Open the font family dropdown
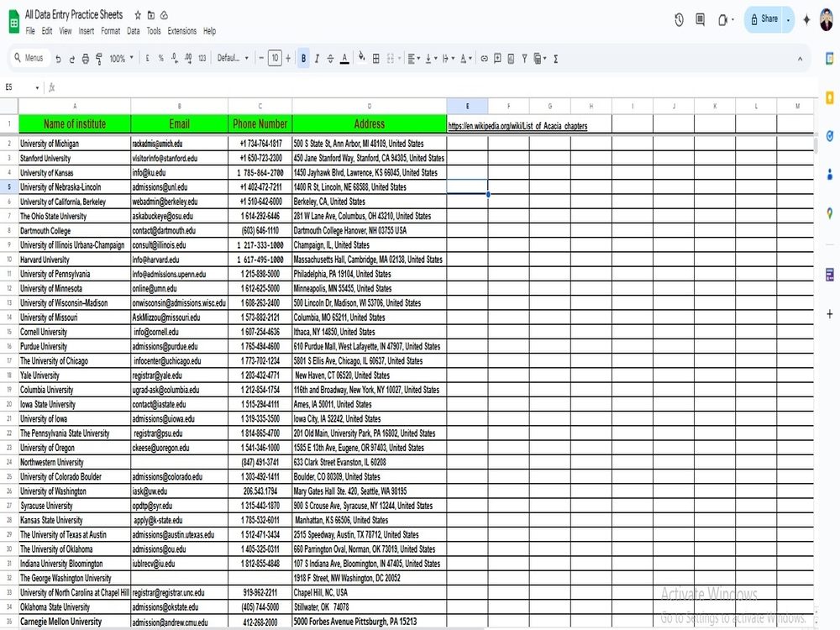Viewport: 840px width, 630px height. pyautogui.click(x=233, y=58)
